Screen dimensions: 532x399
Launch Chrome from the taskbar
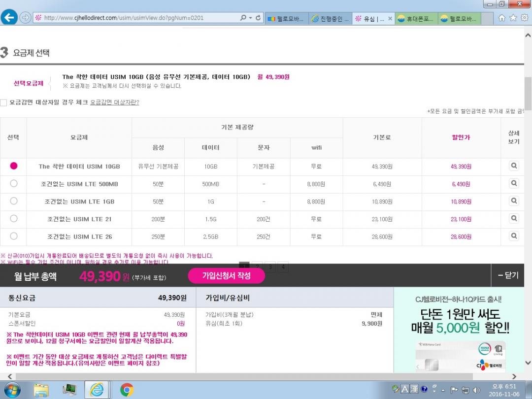pyautogui.click(x=127, y=390)
